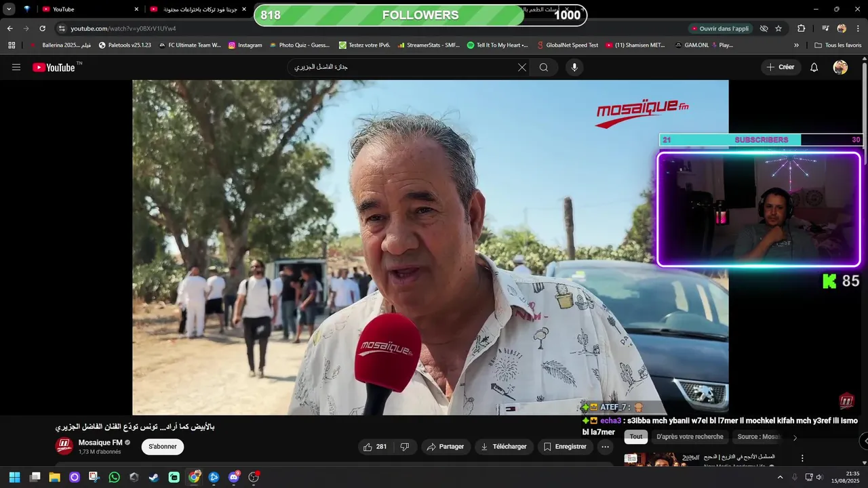Open Chrome's three-dot menu

pyautogui.click(x=858, y=28)
